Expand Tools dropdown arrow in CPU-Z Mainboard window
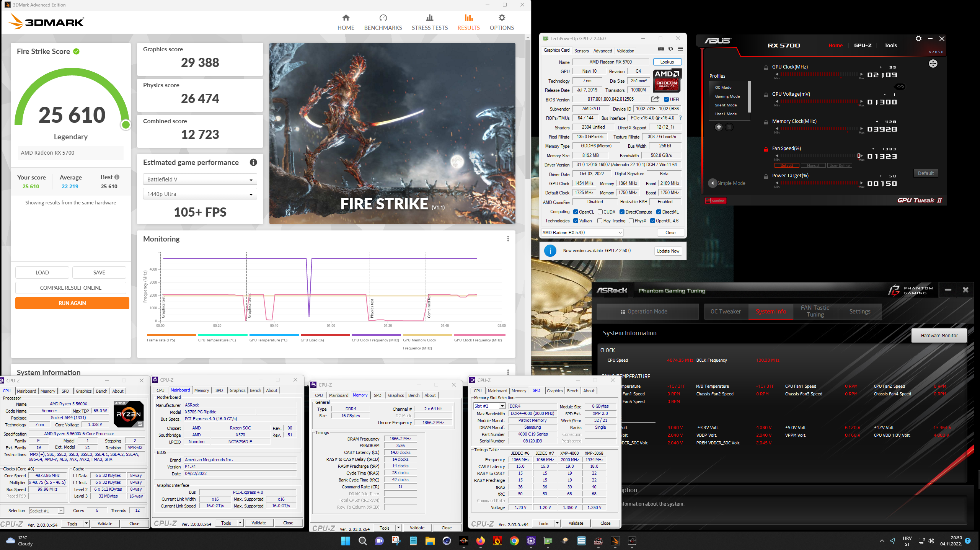 point(240,523)
